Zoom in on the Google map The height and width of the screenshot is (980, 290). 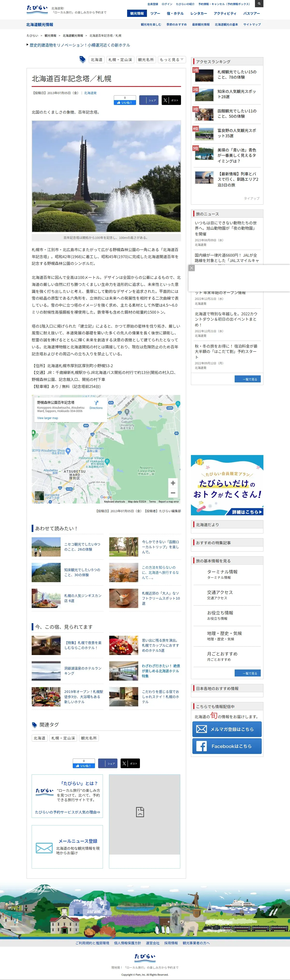(173, 483)
